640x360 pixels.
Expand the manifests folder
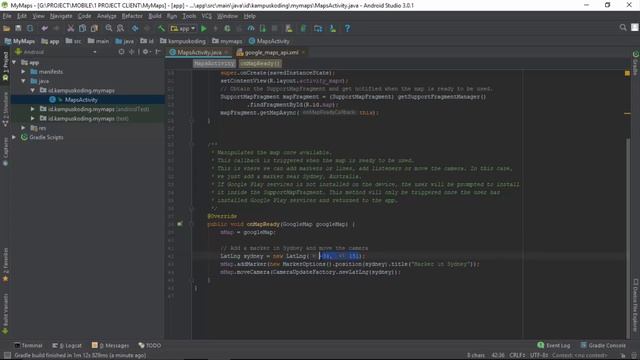coord(24,71)
